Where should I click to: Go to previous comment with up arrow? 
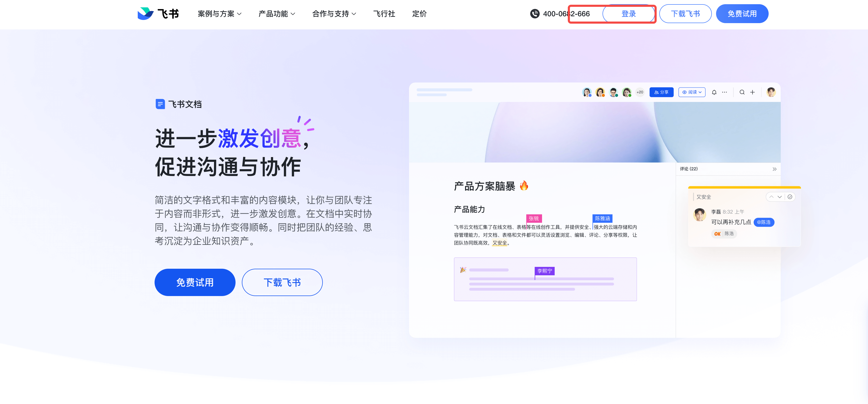coord(771,196)
